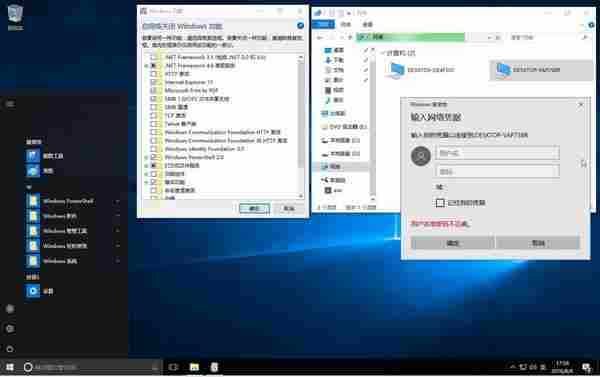
Task: Click the taskbar clock and date
Action: (562, 367)
